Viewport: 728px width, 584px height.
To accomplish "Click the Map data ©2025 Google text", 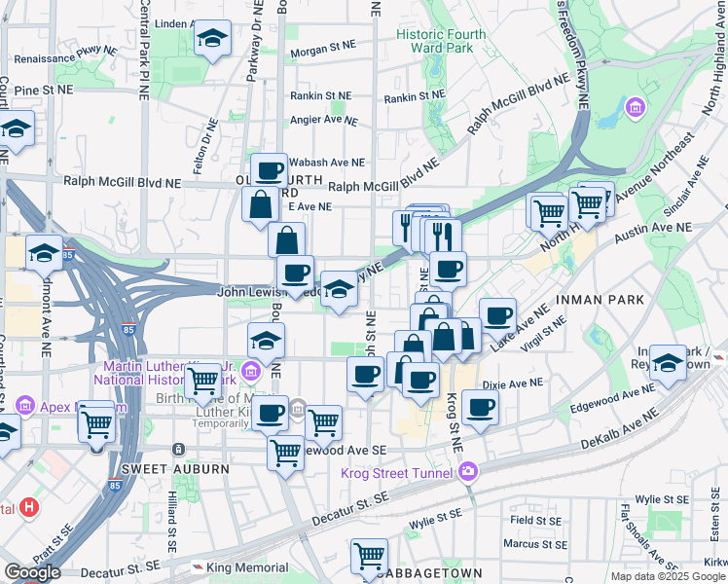I will (x=668, y=576).
